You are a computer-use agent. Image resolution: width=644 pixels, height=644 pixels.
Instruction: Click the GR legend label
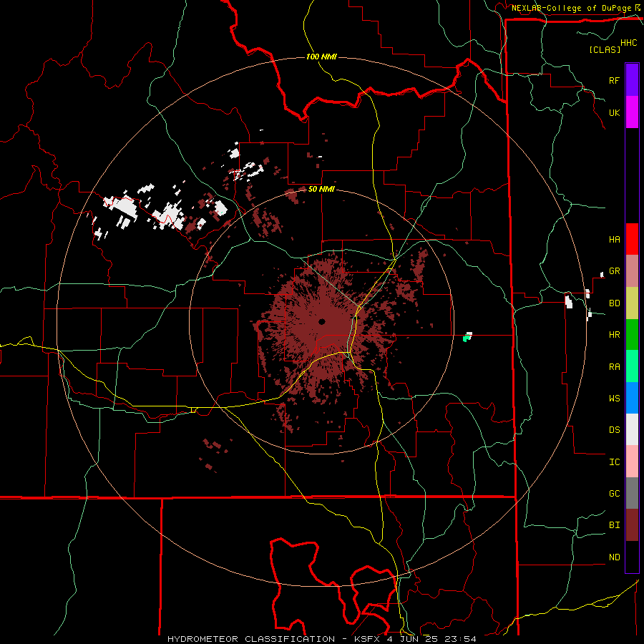(614, 271)
